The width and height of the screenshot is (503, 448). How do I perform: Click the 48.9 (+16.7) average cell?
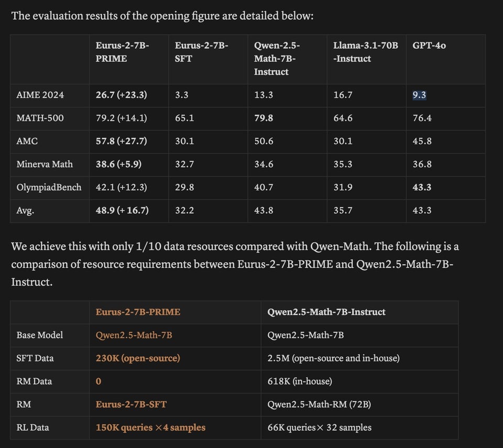[x=122, y=210]
